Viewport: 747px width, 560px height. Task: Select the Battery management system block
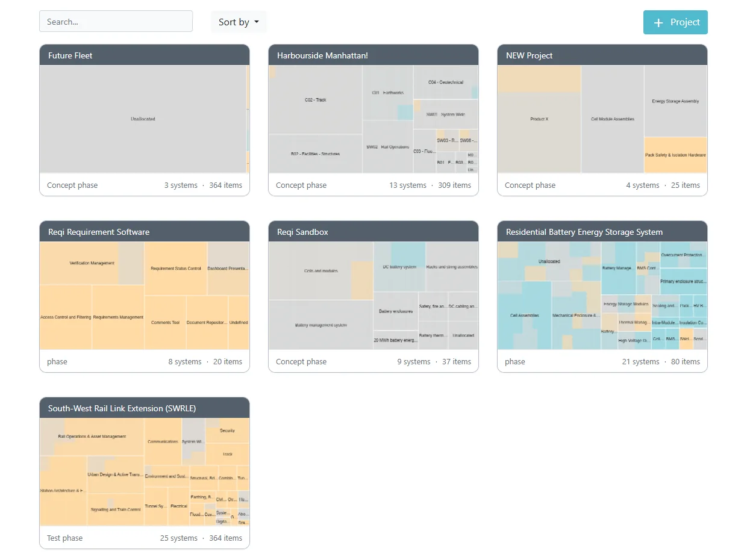point(321,325)
